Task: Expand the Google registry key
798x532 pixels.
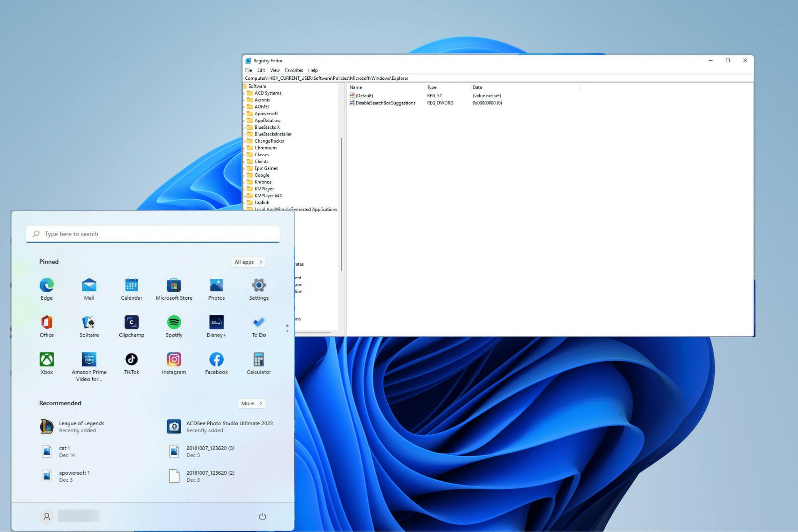Action: click(244, 175)
